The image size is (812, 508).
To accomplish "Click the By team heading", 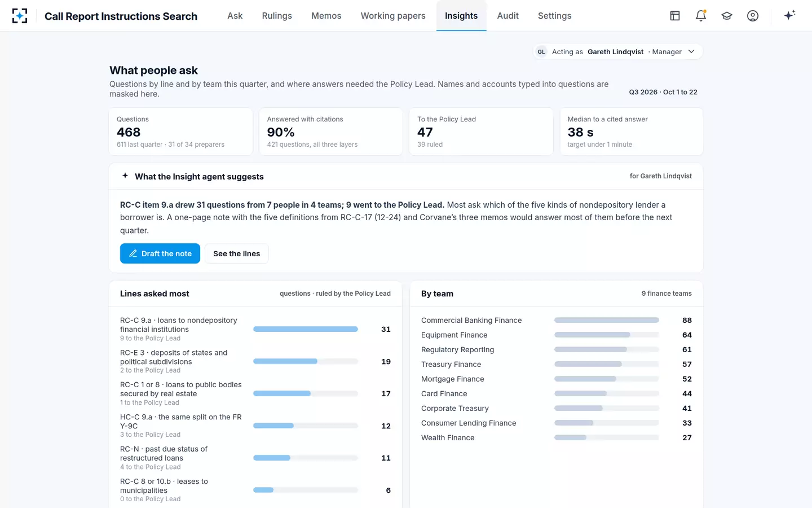I will 437,294.
